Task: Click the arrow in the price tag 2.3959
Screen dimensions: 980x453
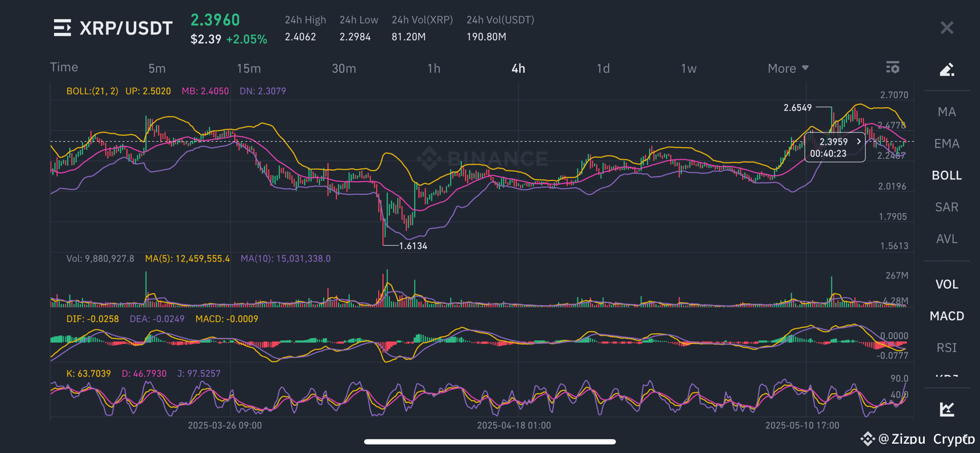Action: click(x=859, y=141)
